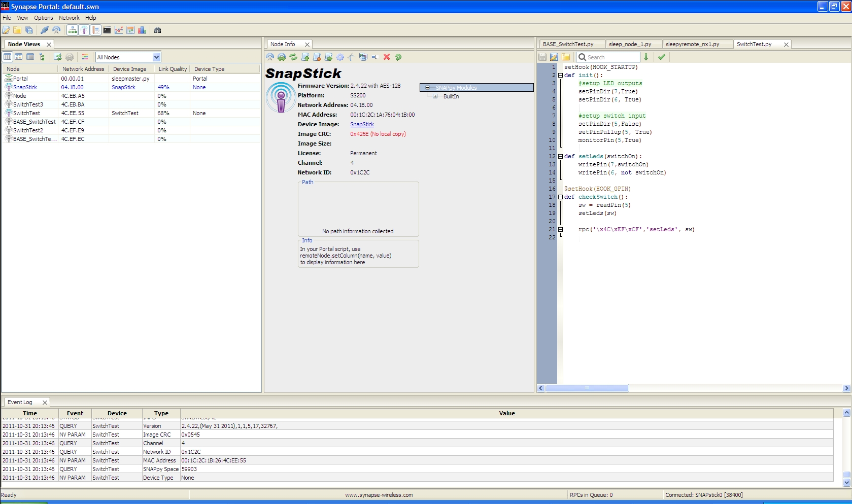Click the Open File folder icon in main toolbar
852x504 pixels.
[x=17, y=30]
